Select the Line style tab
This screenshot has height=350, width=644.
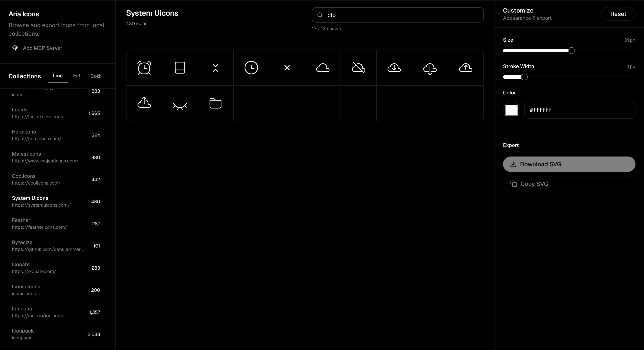(58, 76)
